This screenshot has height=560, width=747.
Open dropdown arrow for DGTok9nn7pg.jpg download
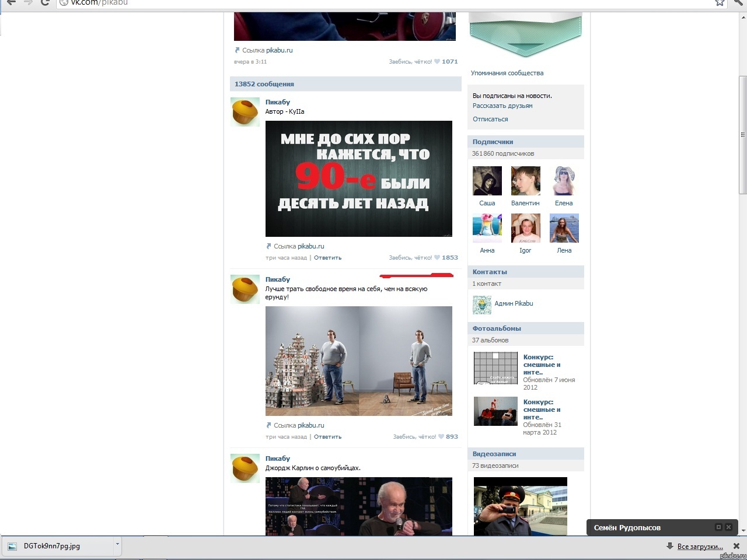point(117,544)
